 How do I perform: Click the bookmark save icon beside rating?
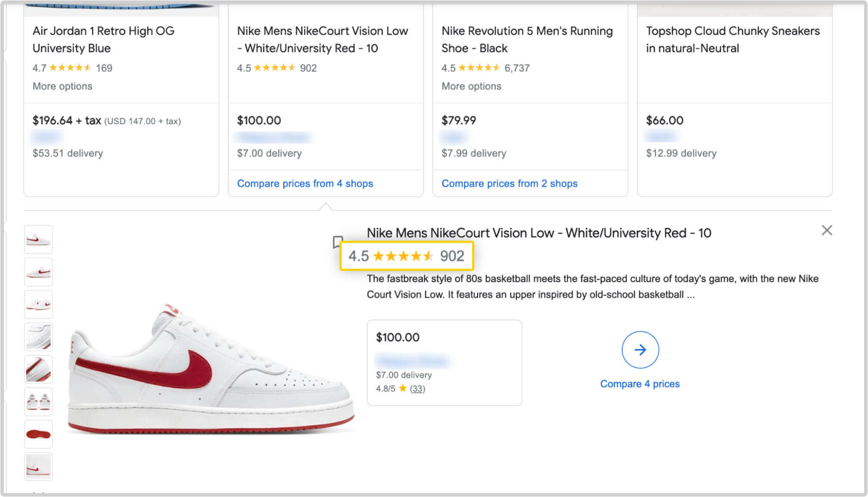click(x=337, y=242)
